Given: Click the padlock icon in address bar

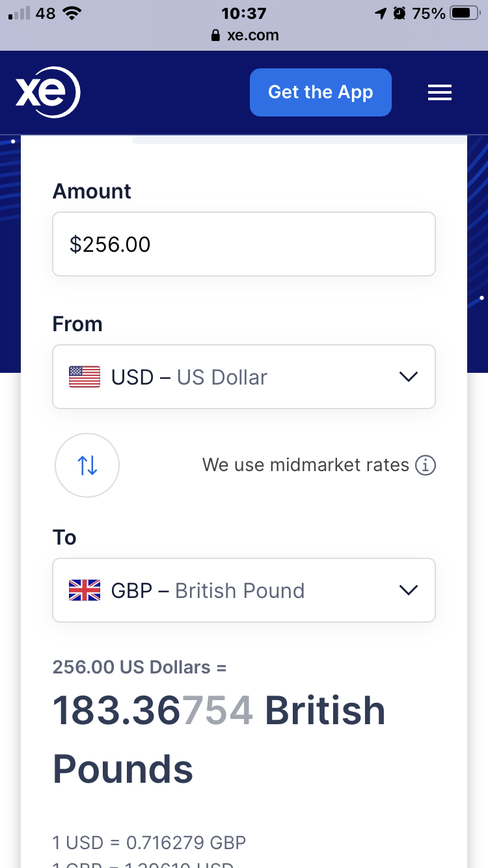Looking at the screenshot, I should pyautogui.click(x=216, y=36).
